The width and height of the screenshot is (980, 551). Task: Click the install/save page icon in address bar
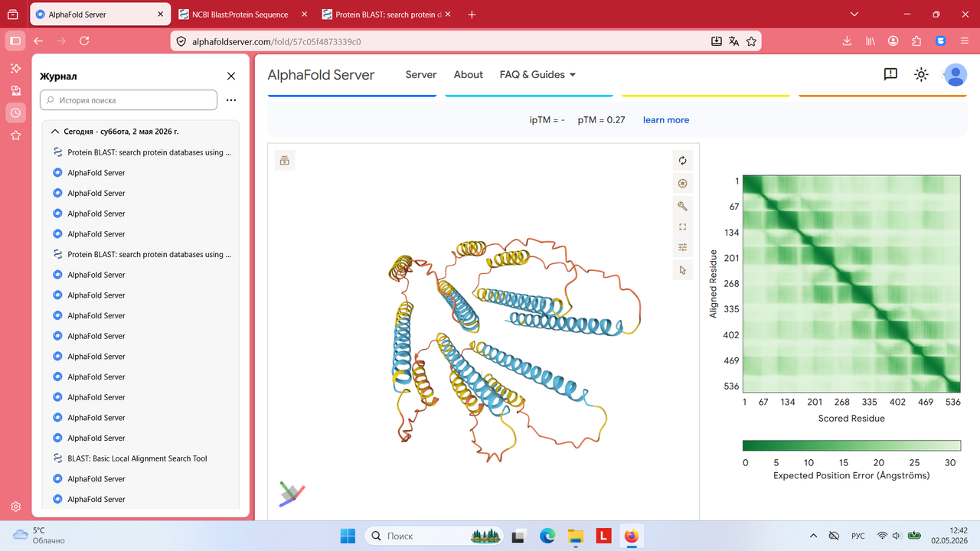pyautogui.click(x=717, y=41)
